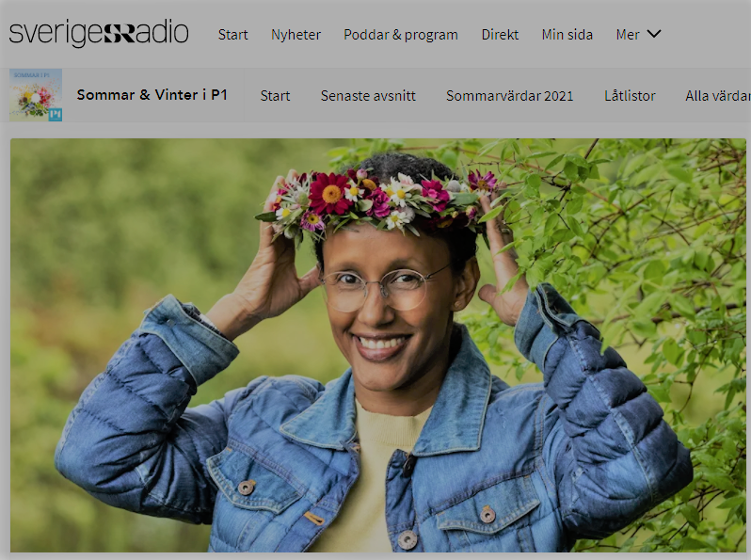Open the Låtlistor tab
This screenshot has width=751, height=560.
[630, 96]
